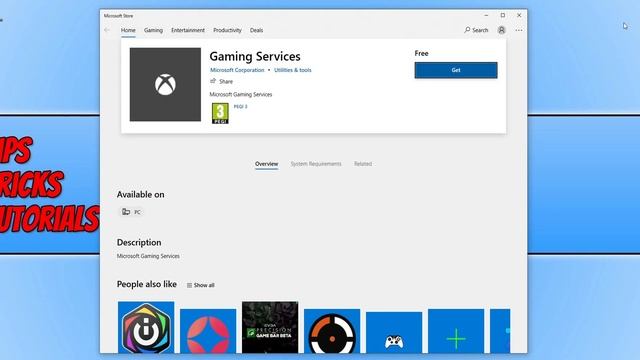Click the PEGI 3 rating badge
The width and height of the screenshot is (640, 360).
[x=220, y=113]
